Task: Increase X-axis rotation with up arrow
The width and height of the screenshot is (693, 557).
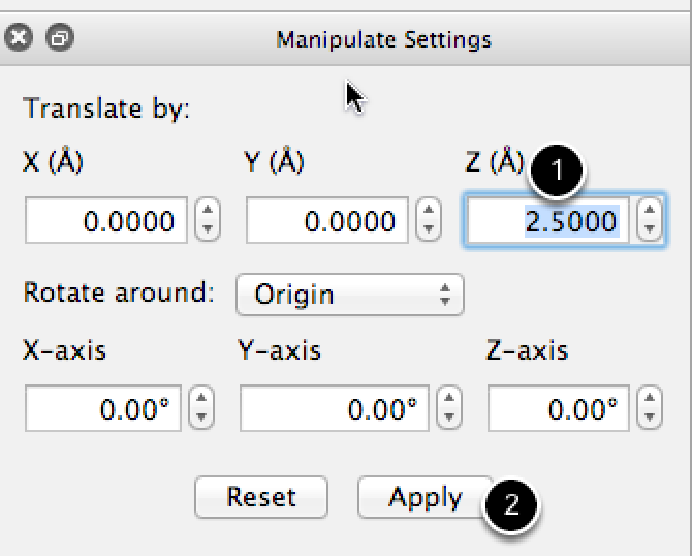Action: click(203, 399)
